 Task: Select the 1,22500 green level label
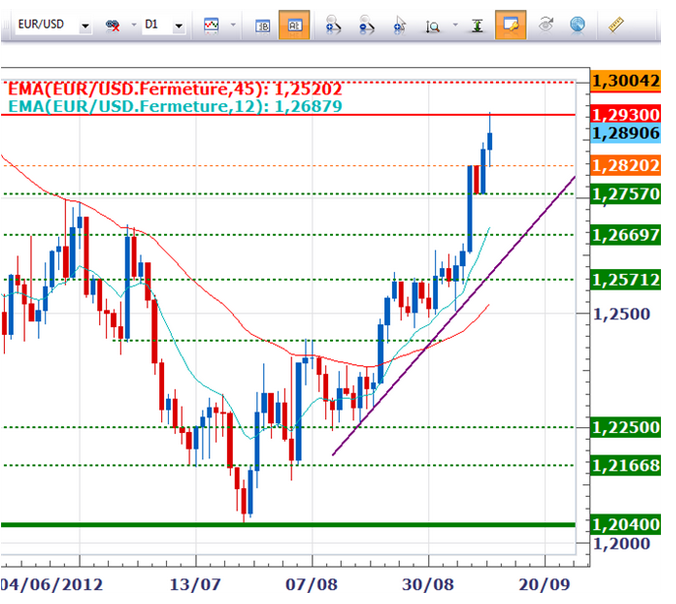pyautogui.click(x=626, y=428)
